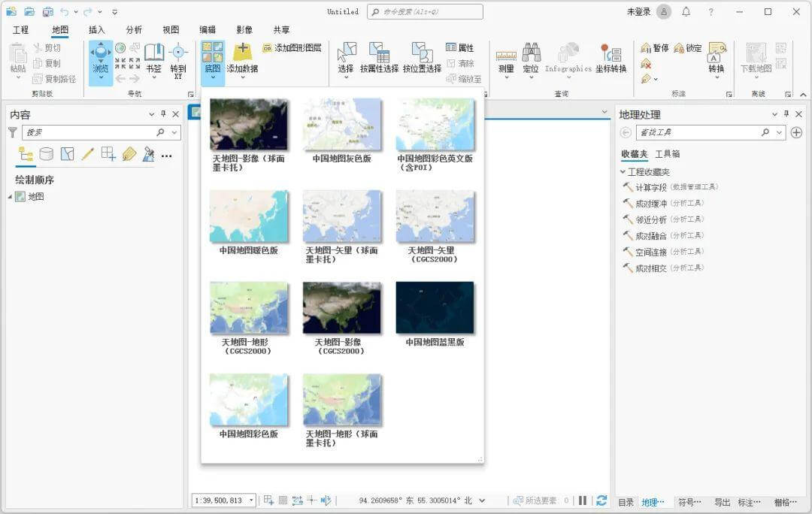812x514 pixels.
Task: Open the map scale dropdown 1:39,500,813
Action: pos(251,500)
